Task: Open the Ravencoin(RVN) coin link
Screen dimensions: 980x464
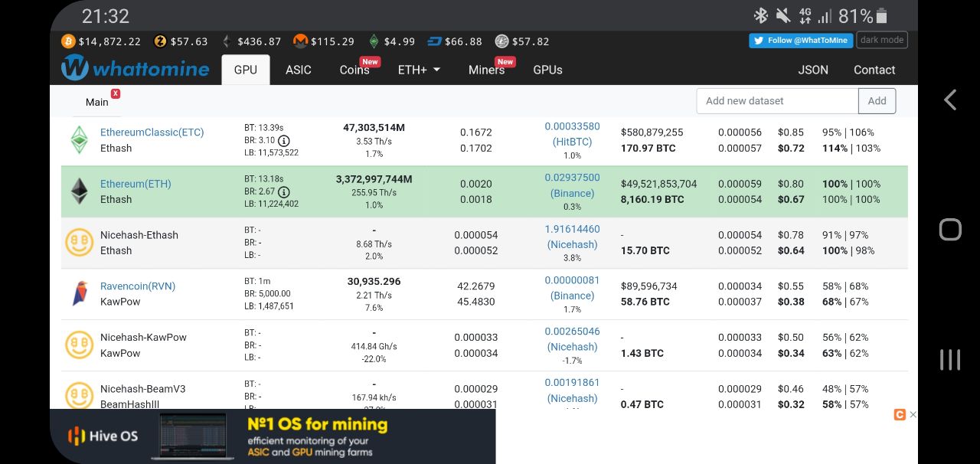Action: (x=138, y=286)
